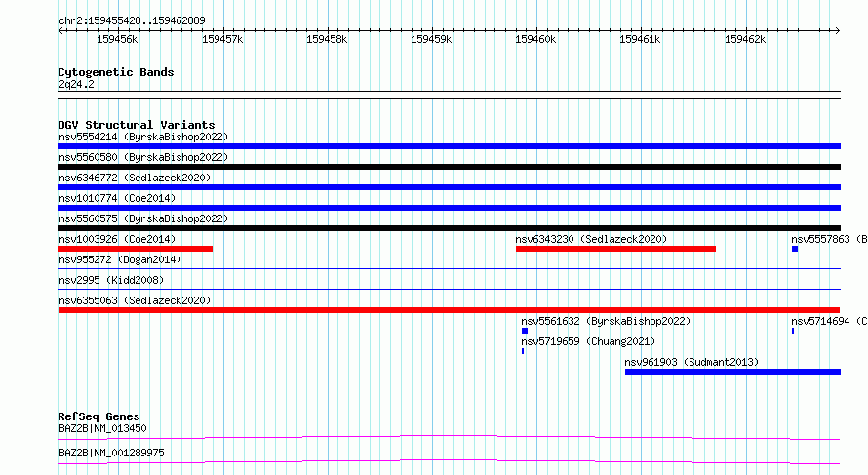Open variant nsv6346772 (Sedlazeck2020) label

pyautogui.click(x=135, y=178)
